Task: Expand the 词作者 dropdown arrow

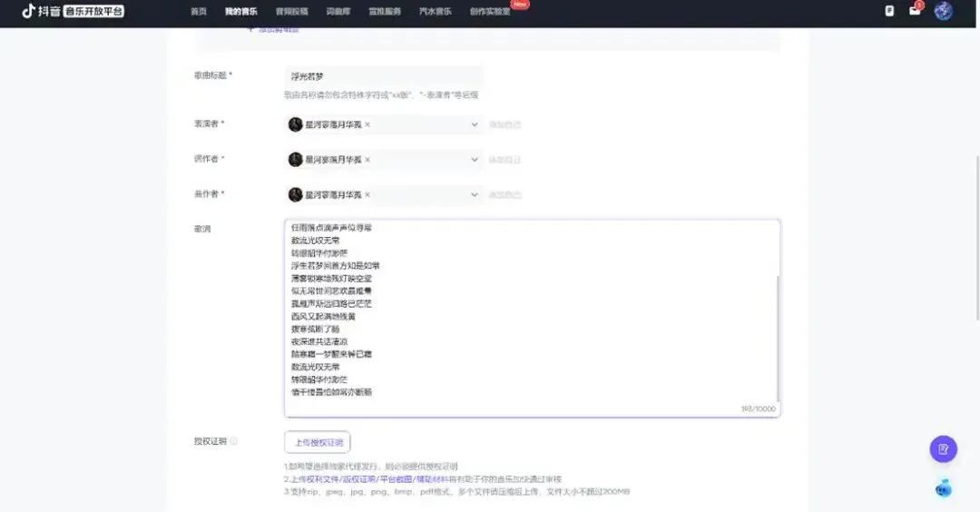Action: (x=475, y=160)
